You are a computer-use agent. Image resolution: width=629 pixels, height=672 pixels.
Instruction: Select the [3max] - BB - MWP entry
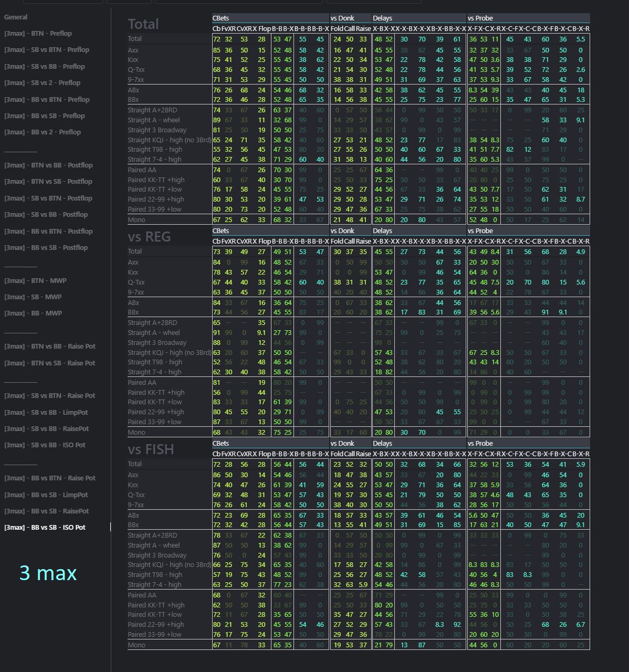tap(33, 313)
